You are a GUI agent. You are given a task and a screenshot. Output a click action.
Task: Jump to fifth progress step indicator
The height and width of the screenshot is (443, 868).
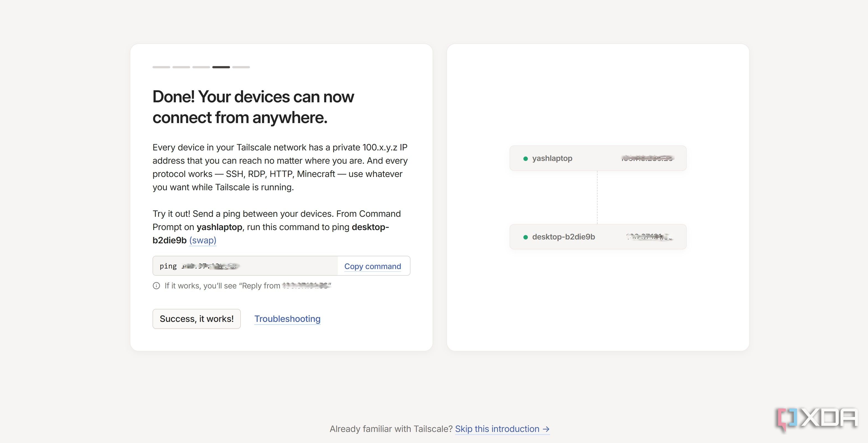[x=241, y=67]
